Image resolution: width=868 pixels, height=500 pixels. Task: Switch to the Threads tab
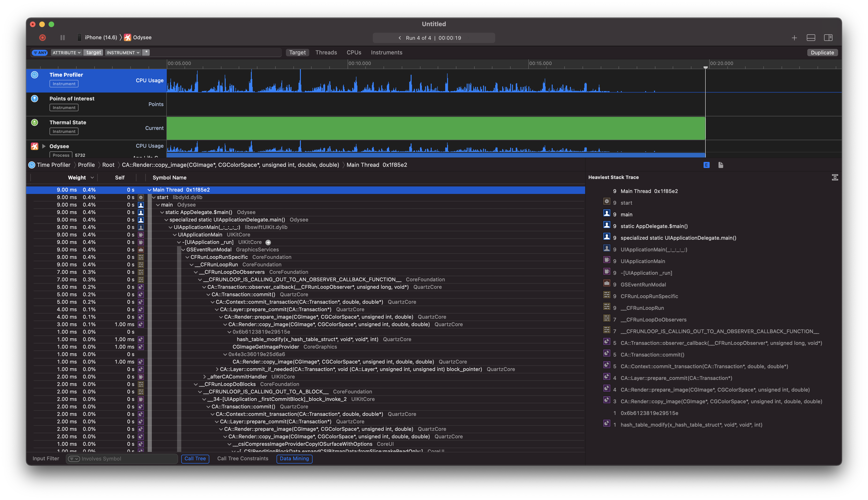(x=326, y=53)
